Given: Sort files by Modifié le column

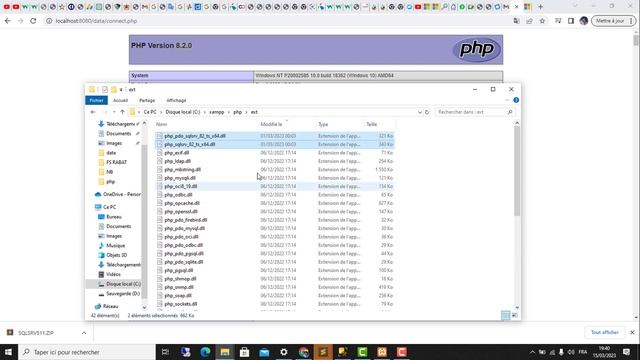Looking at the screenshot, I should (x=271, y=124).
